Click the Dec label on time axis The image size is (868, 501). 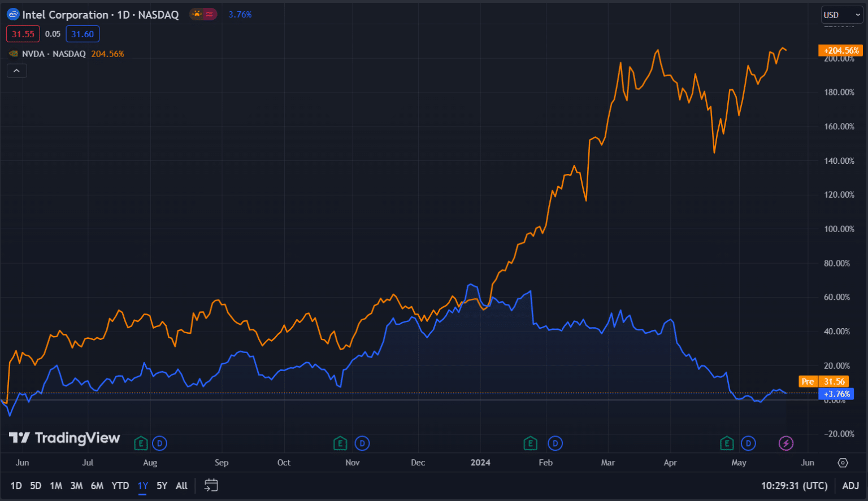[x=418, y=463]
